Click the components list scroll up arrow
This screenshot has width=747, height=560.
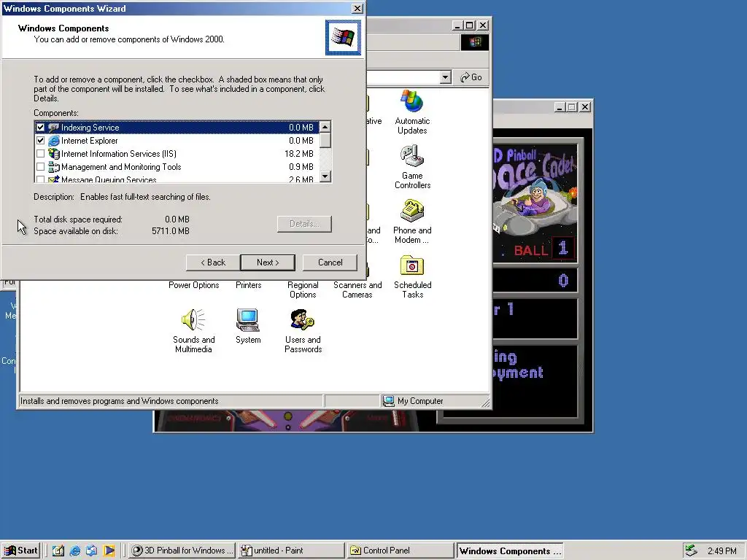click(x=325, y=127)
